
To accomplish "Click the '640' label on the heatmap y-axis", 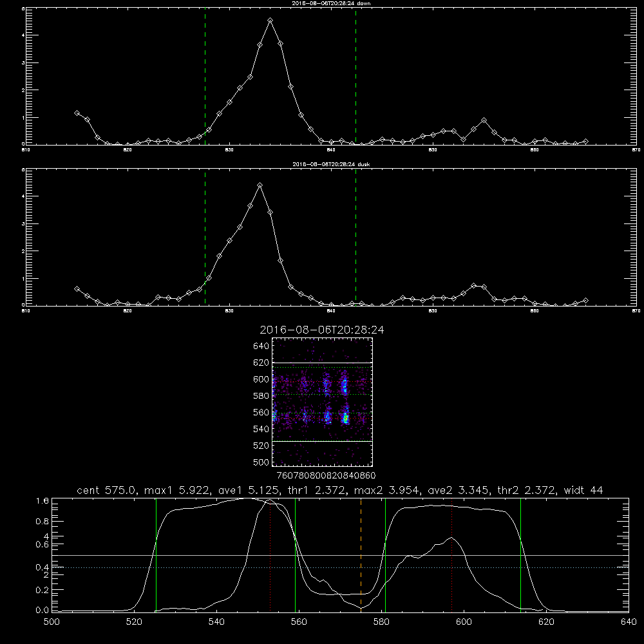I will (x=261, y=346).
